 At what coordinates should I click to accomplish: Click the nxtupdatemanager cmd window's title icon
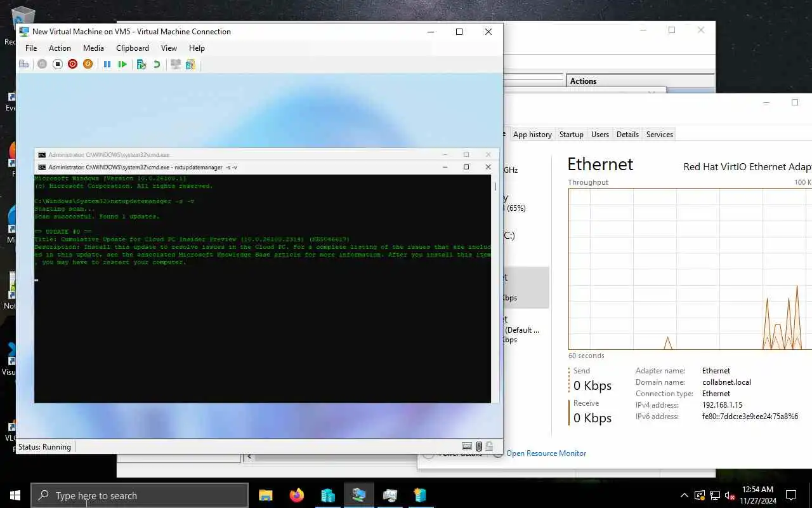42,167
